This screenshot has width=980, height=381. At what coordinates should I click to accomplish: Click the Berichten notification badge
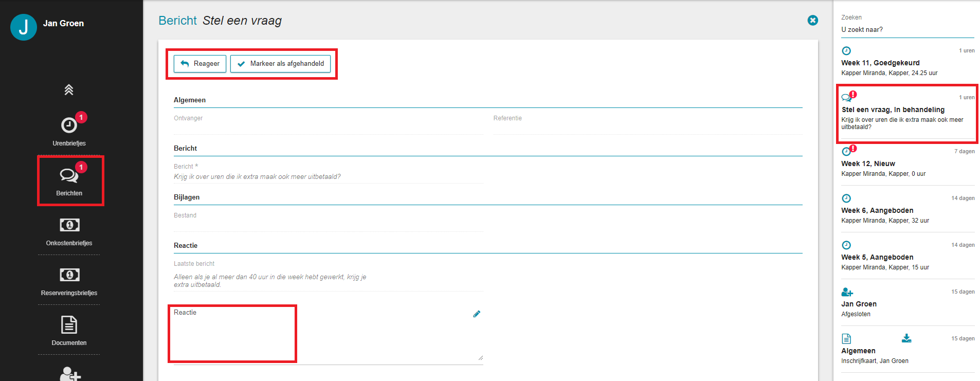(81, 167)
